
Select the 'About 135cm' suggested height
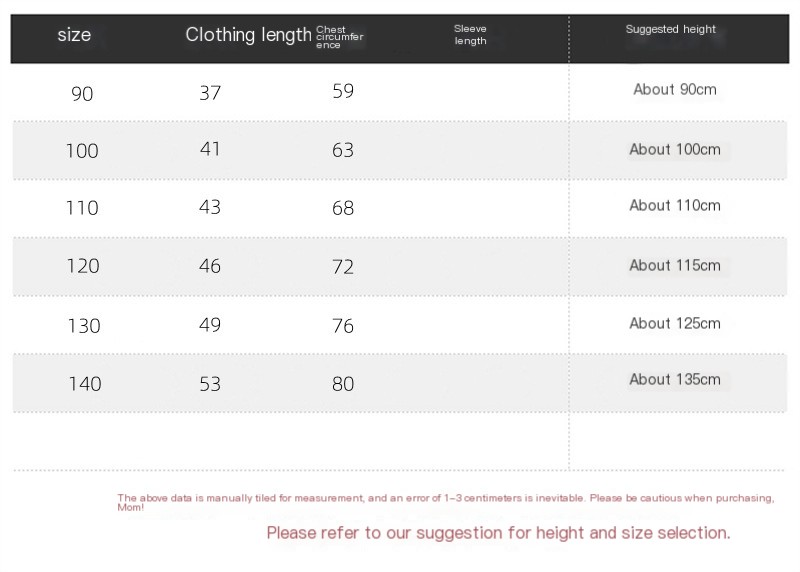(675, 380)
